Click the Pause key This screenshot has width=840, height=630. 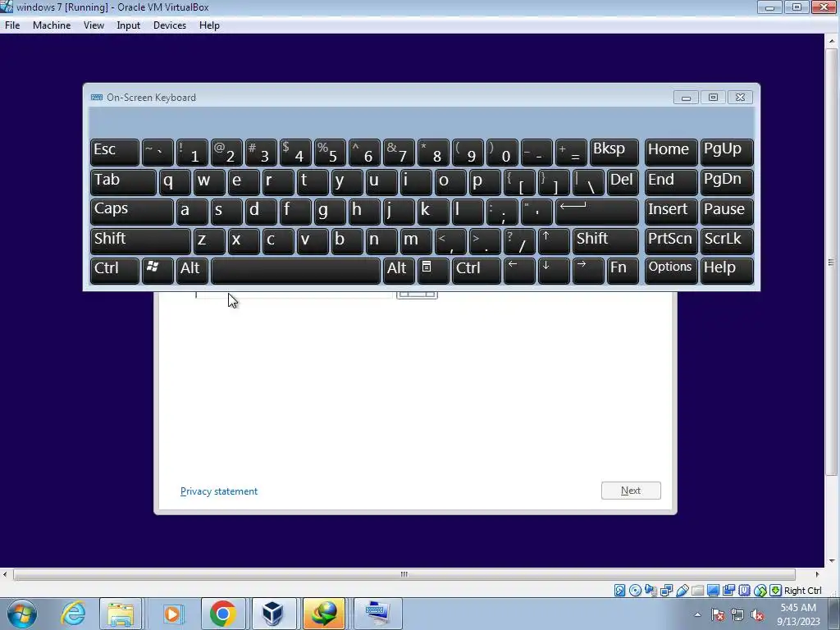point(727,211)
